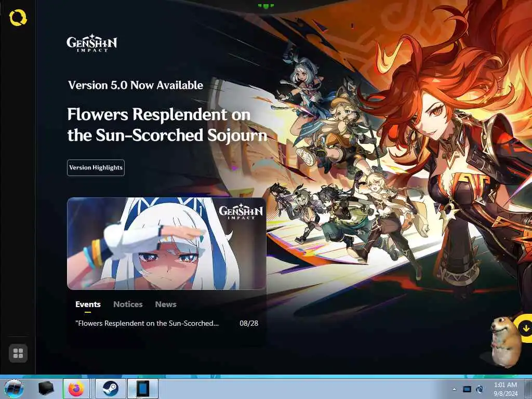
Task: Click the yellow HoYoPlay logo icon
Action: tap(18, 18)
